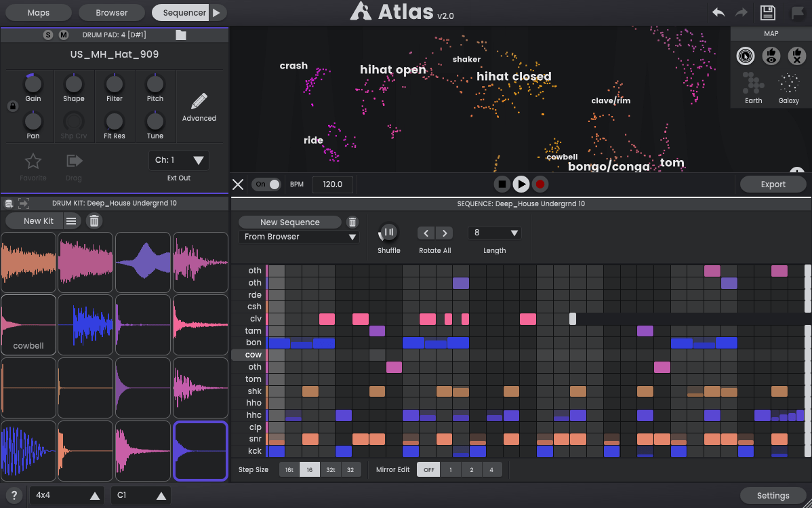Select the cowbell sample thumbnail
Viewport: 812px width, 508px height.
tap(28, 324)
